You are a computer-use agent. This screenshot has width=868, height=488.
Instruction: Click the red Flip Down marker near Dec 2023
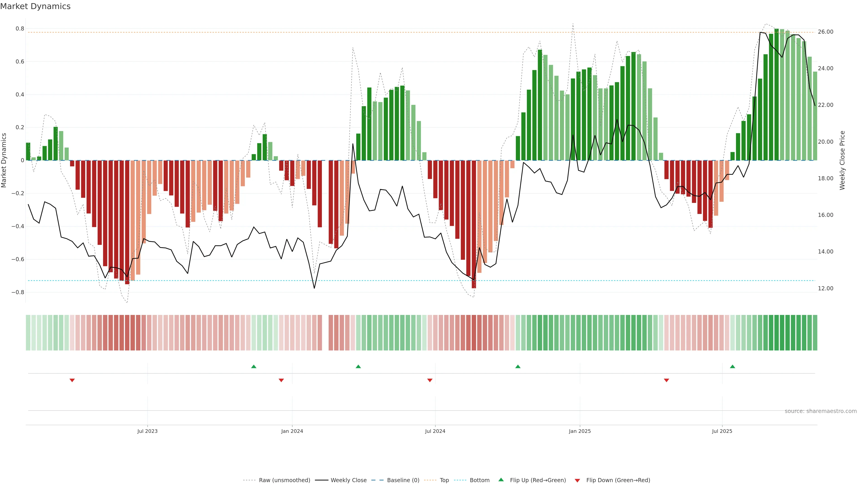(x=281, y=380)
